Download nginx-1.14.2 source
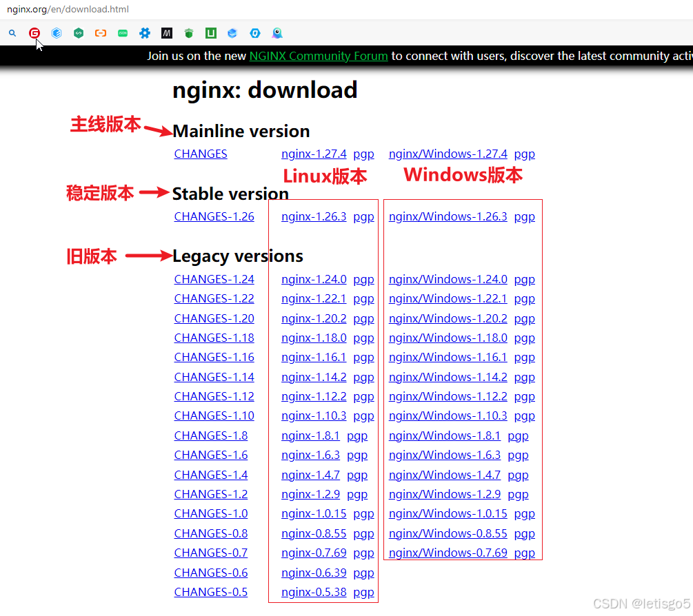Viewport: 693px width, 616px height. 314,378
